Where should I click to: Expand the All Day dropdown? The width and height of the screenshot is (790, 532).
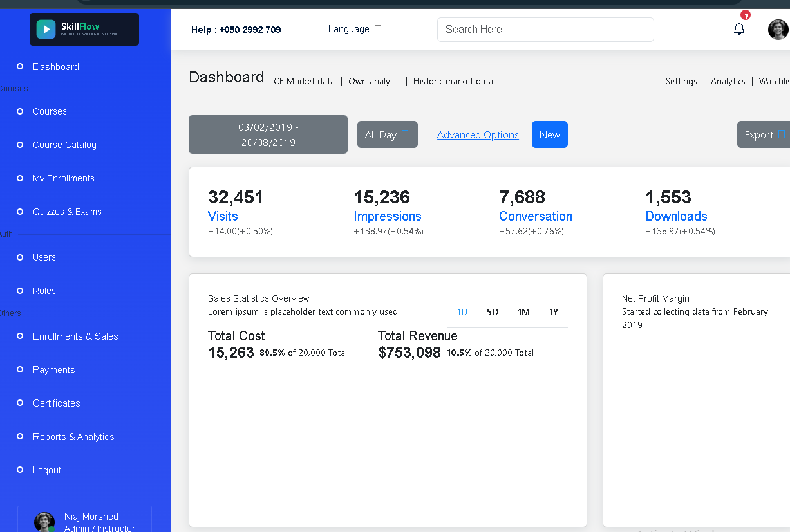click(x=388, y=134)
